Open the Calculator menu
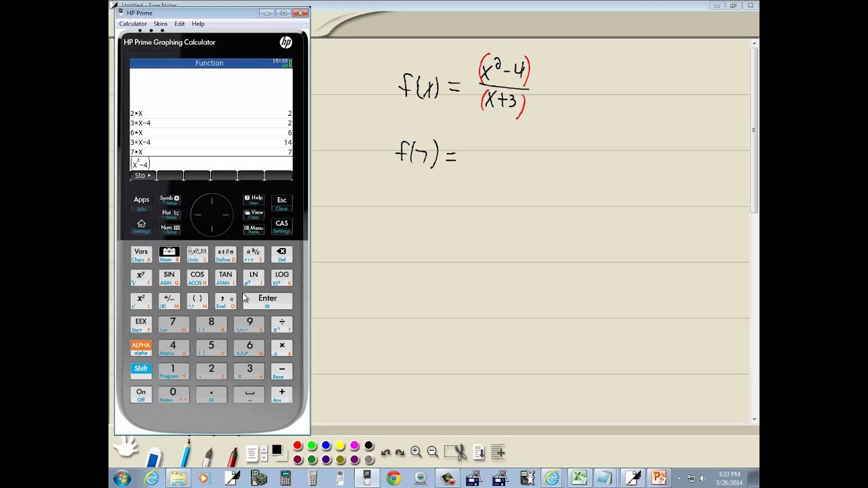868x488 pixels. (133, 24)
